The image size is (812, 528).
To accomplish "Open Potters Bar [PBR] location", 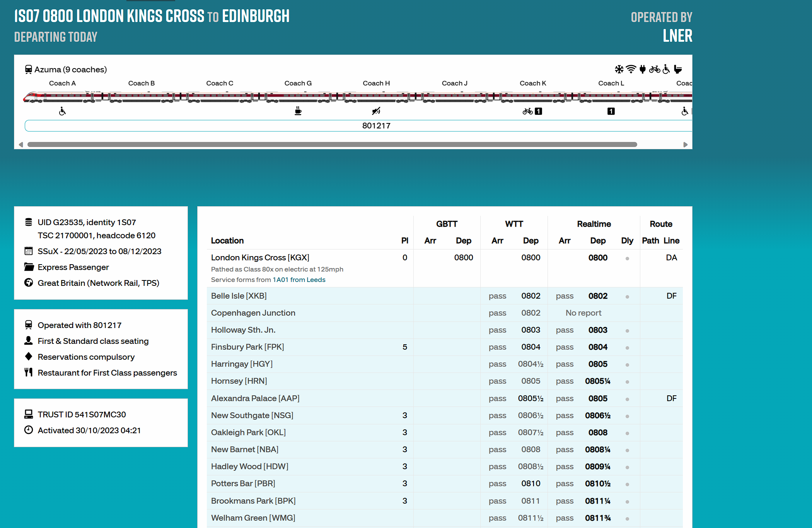I will click(243, 484).
